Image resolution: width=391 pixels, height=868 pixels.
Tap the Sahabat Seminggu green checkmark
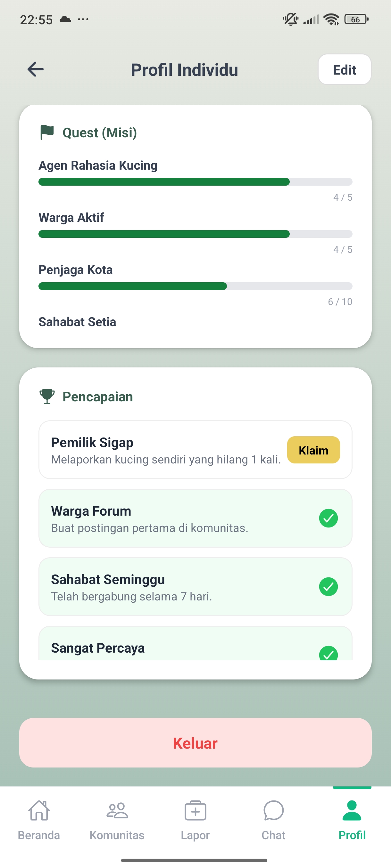click(328, 587)
